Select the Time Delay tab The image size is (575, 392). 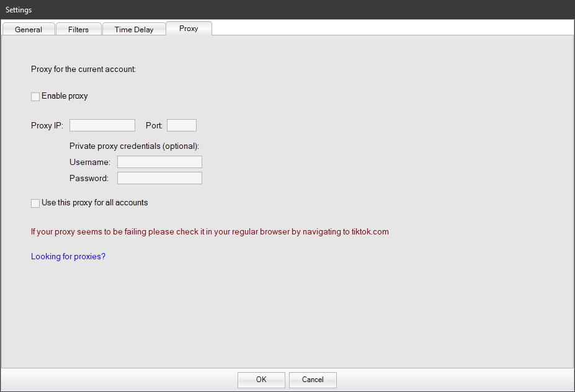[x=134, y=29]
